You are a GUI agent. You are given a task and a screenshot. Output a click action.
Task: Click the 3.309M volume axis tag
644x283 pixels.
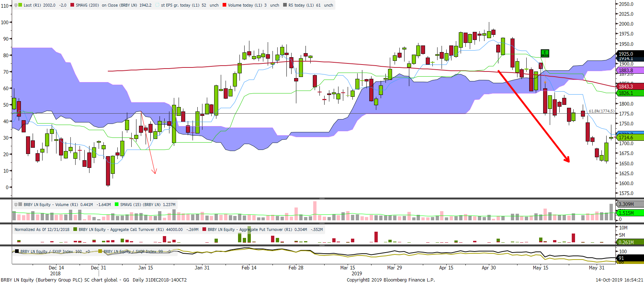[x=630, y=204]
